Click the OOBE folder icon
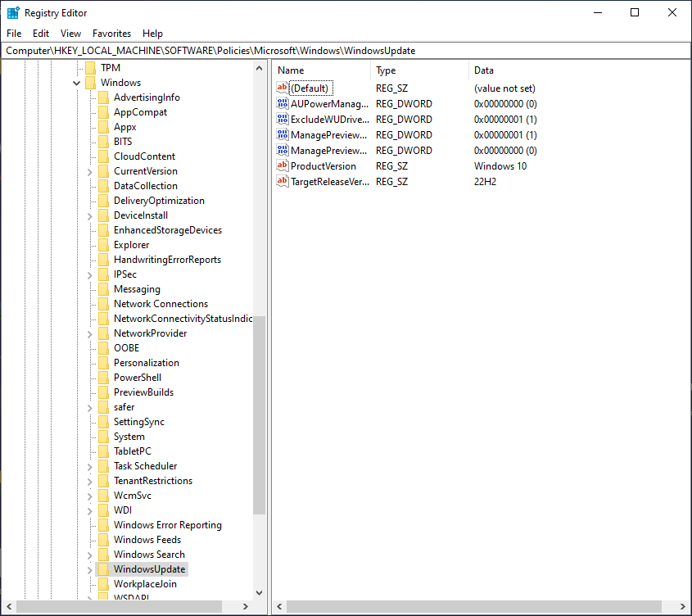This screenshot has height=616, width=692. click(x=104, y=348)
